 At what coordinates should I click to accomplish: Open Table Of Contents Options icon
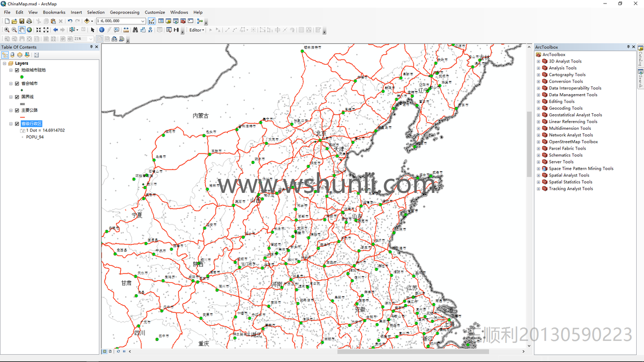pyautogui.click(x=36, y=55)
